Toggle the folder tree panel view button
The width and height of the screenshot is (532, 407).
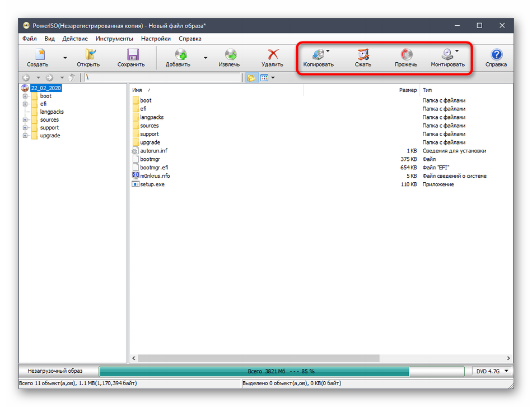pos(251,78)
